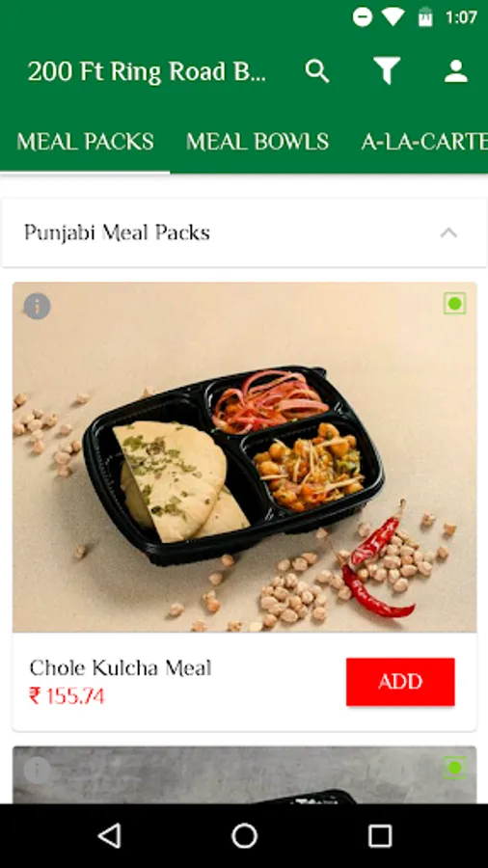Add Chole Kulcha Meal to cart

[400, 682]
